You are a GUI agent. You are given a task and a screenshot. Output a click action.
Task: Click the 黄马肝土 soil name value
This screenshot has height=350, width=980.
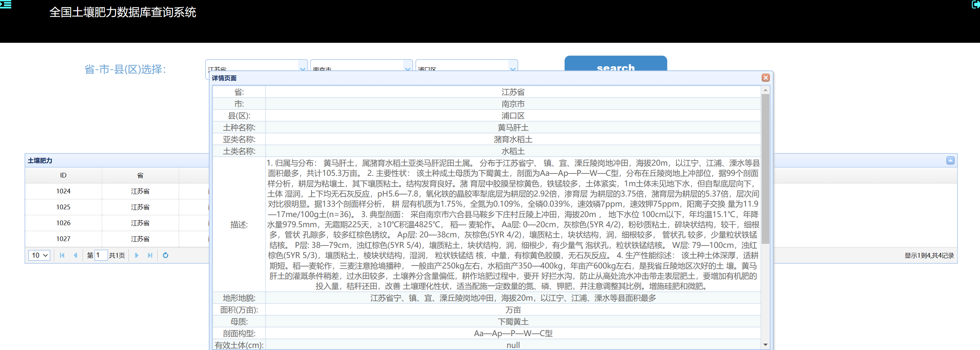pyautogui.click(x=513, y=127)
